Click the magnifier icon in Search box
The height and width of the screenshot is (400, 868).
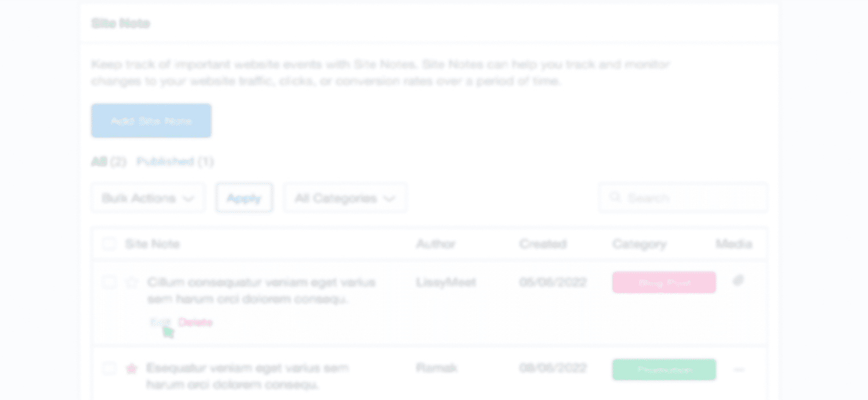615,198
